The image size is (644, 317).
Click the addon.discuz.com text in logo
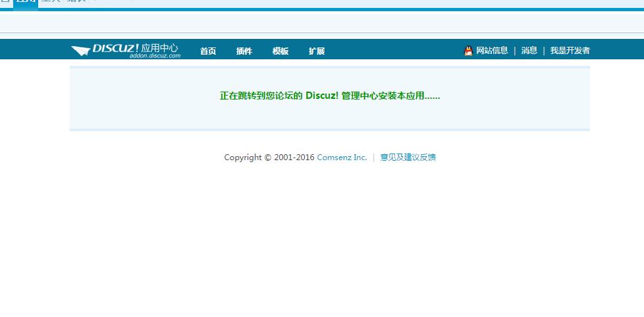(155, 55)
